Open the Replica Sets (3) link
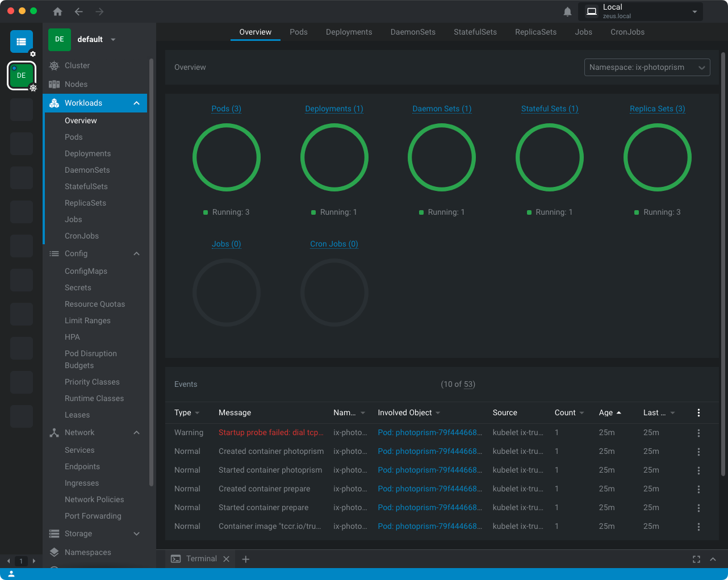The image size is (728, 580). (x=657, y=109)
